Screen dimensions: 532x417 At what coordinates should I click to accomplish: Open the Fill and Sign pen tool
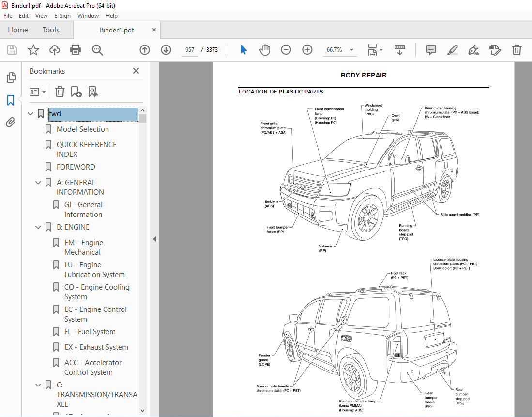click(473, 50)
